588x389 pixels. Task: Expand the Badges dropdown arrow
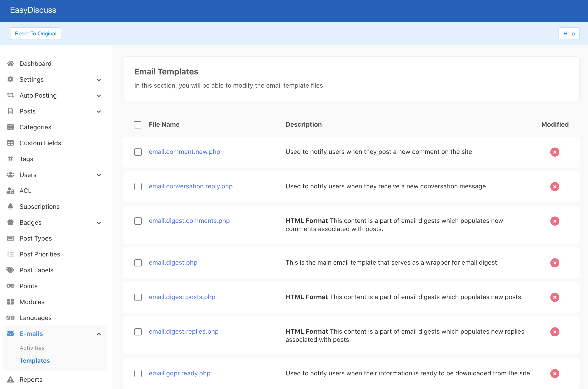coord(99,223)
